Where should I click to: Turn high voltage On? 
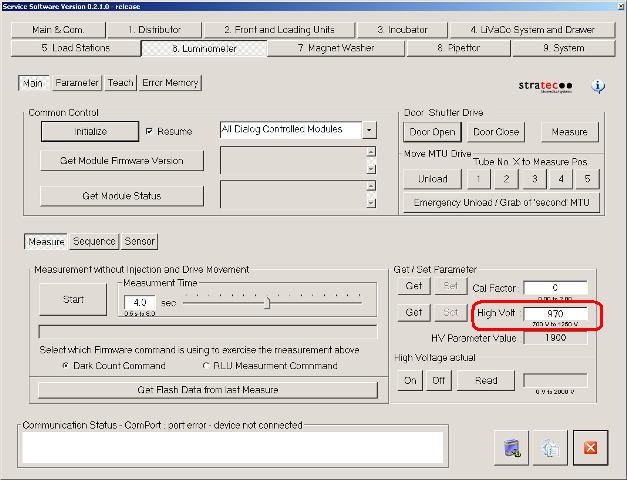tap(410, 380)
